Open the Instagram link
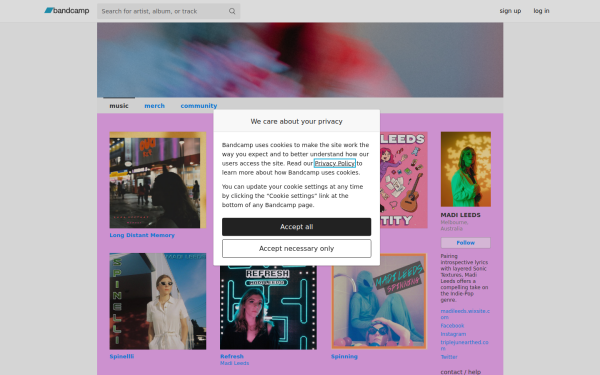600x375 pixels. 453,334
